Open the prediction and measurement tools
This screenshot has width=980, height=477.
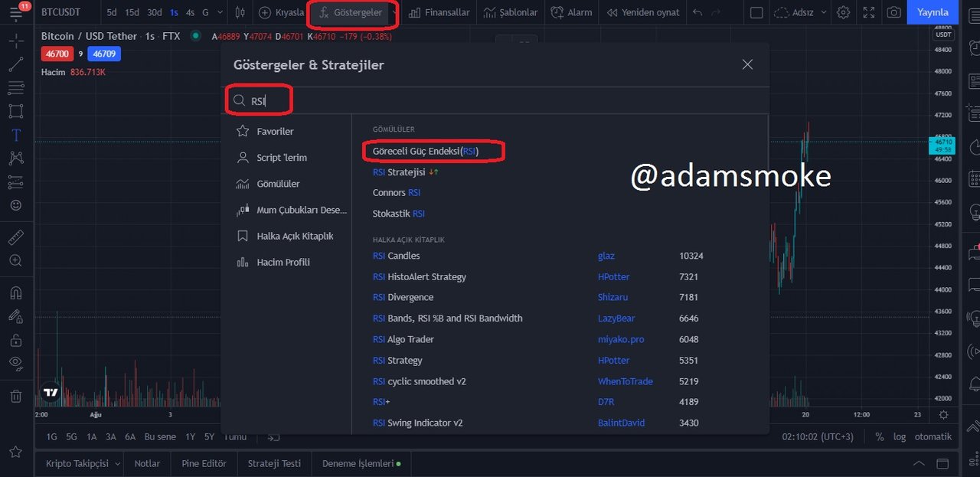pyautogui.click(x=15, y=182)
